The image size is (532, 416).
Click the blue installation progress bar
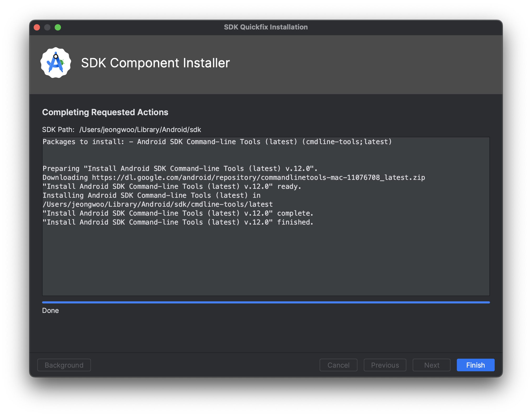265,302
